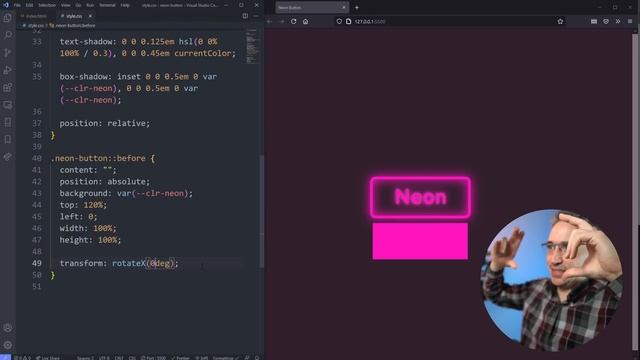
Task: Click the Spaces indentation in status bar
Action: [x=84, y=358]
